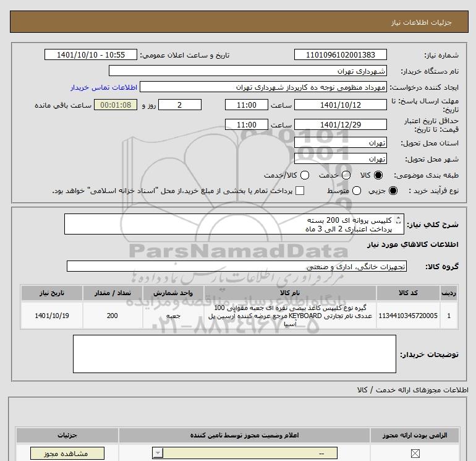The width and height of the screenshot is (476, 461).
Task: Click the price validity time 11:00 field
Action: [247, 124]
